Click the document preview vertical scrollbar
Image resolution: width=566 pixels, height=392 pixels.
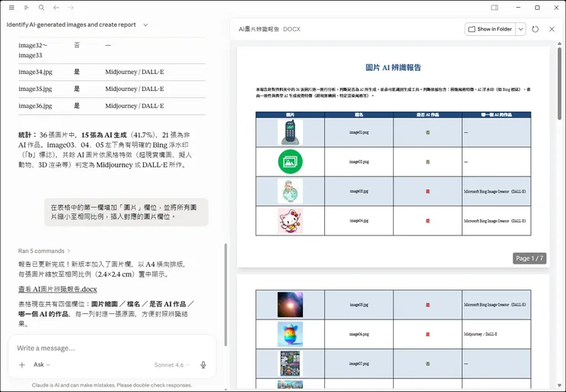click(x=560, y=83)
